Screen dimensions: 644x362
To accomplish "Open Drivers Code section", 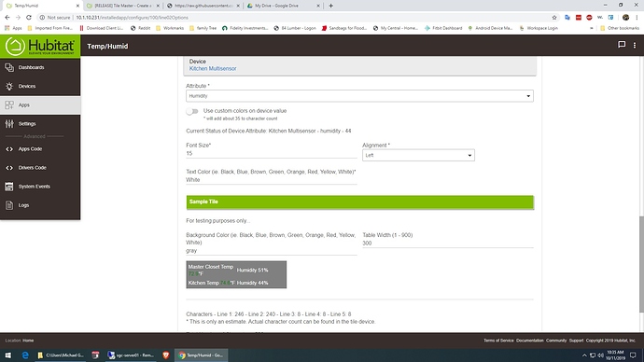I will tap(40, 167).
